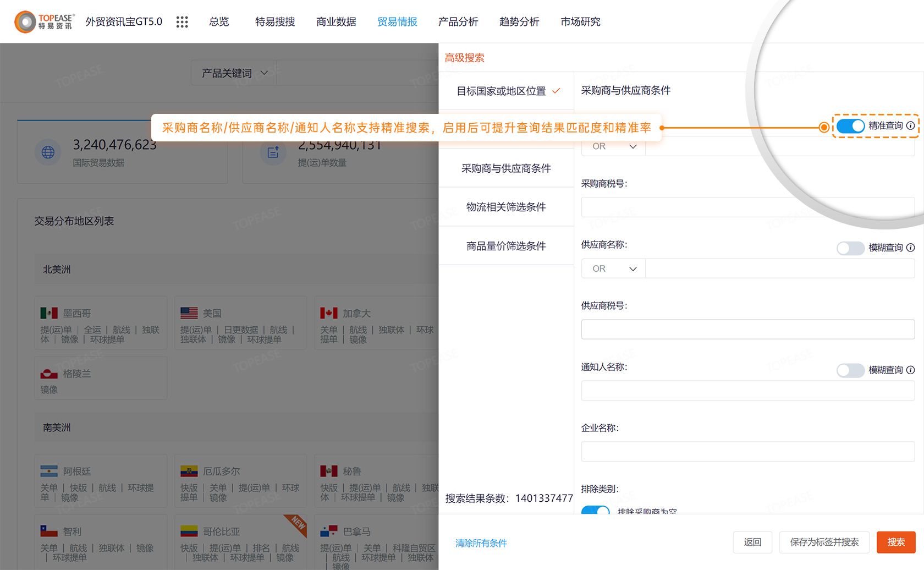Disable the 精准查询 toggle switch

coord(850,126)
